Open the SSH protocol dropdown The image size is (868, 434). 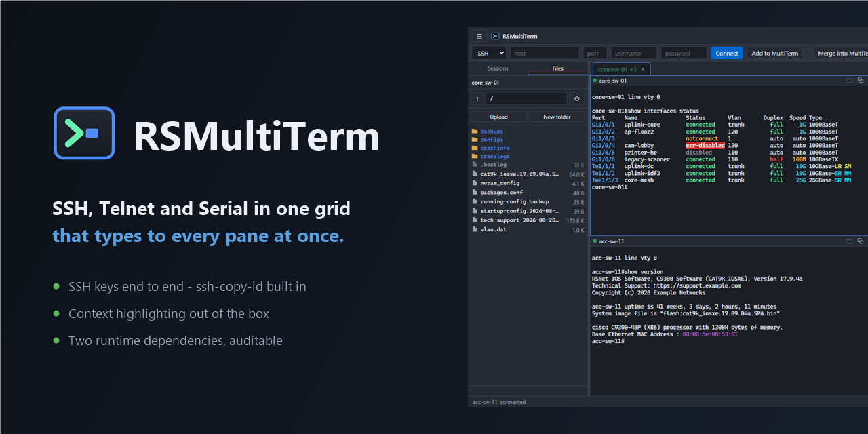[489, 53]
